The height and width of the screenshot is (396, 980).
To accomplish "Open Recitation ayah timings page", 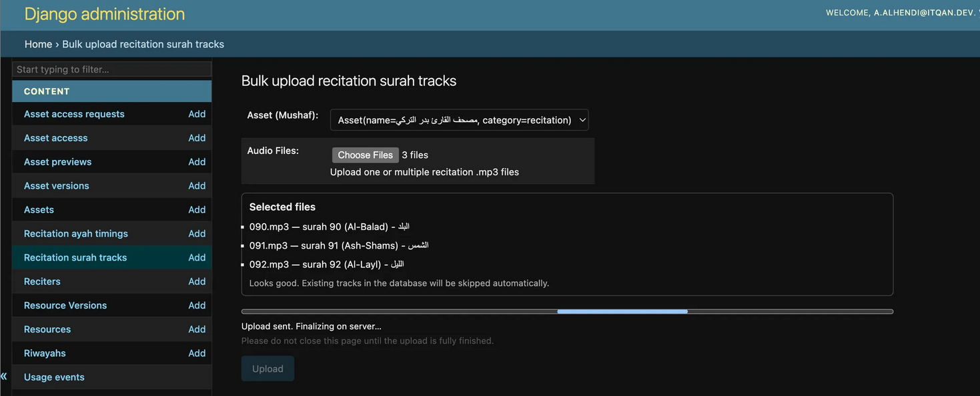I will coord(75,233).
